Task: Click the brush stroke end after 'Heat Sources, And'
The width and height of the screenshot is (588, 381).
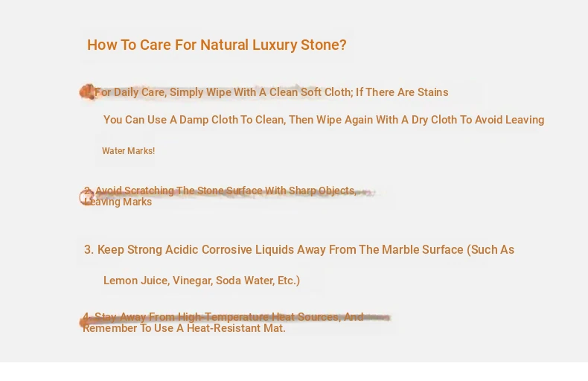Action: point(380,318)
